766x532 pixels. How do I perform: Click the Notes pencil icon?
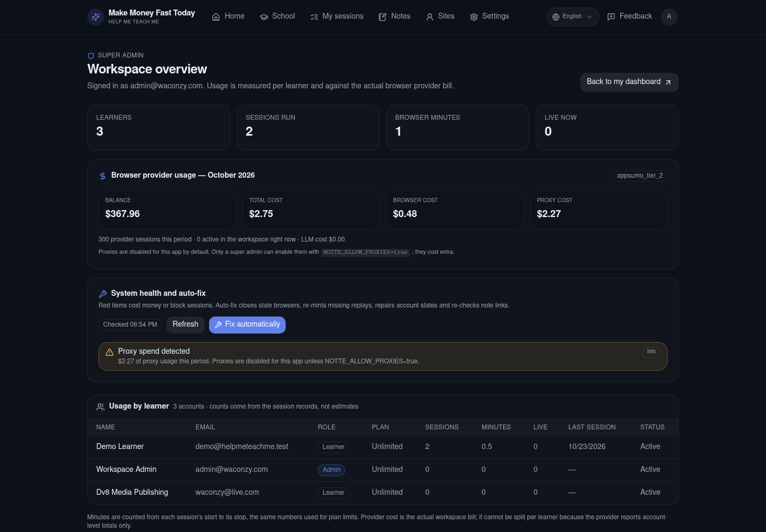coord(382,17)
